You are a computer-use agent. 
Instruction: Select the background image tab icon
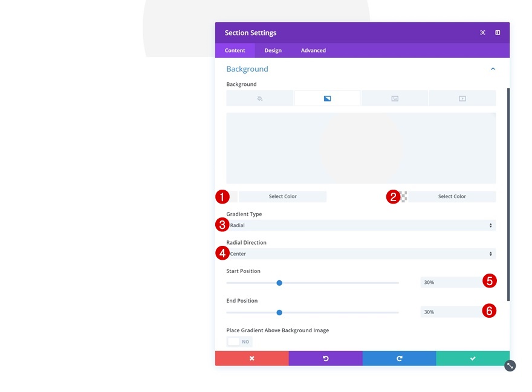(x=395, y=98)
